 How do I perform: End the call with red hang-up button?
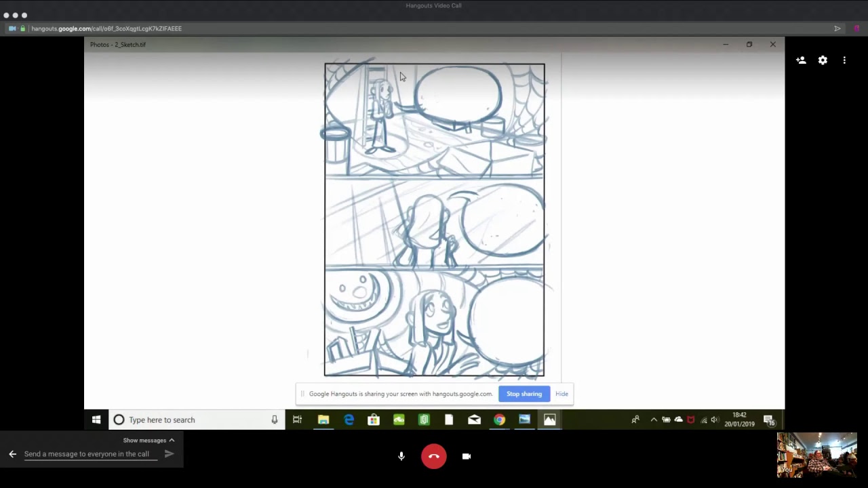pyautogui.click(x=434, y=456)
